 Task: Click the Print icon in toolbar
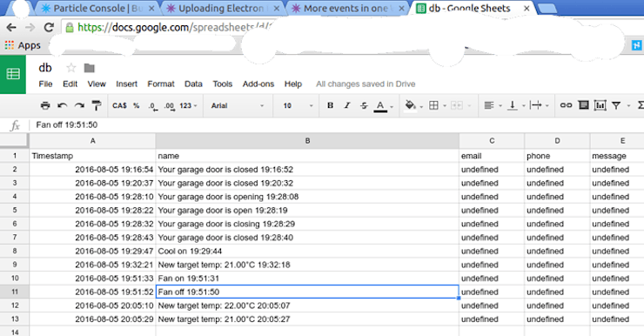click(x=45, y=105)
